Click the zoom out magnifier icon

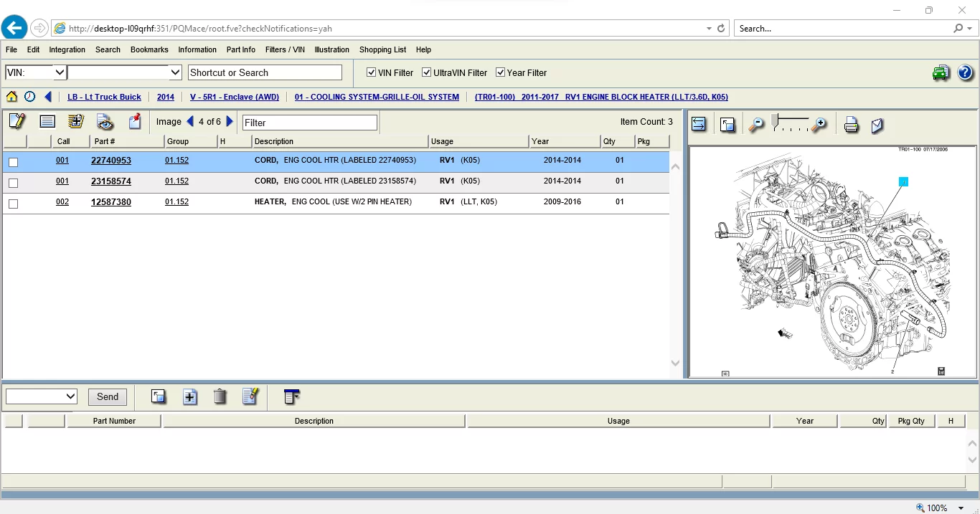pos(755,125)
